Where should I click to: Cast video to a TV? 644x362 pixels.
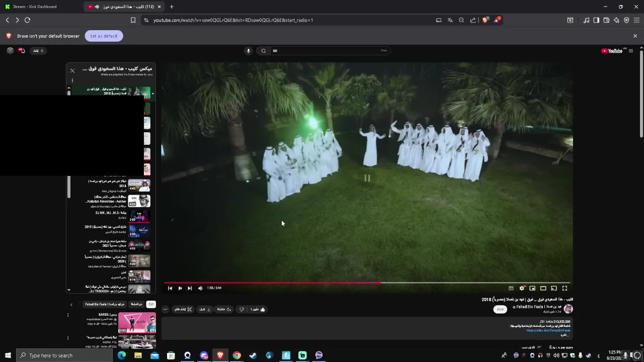pos(554,288)
